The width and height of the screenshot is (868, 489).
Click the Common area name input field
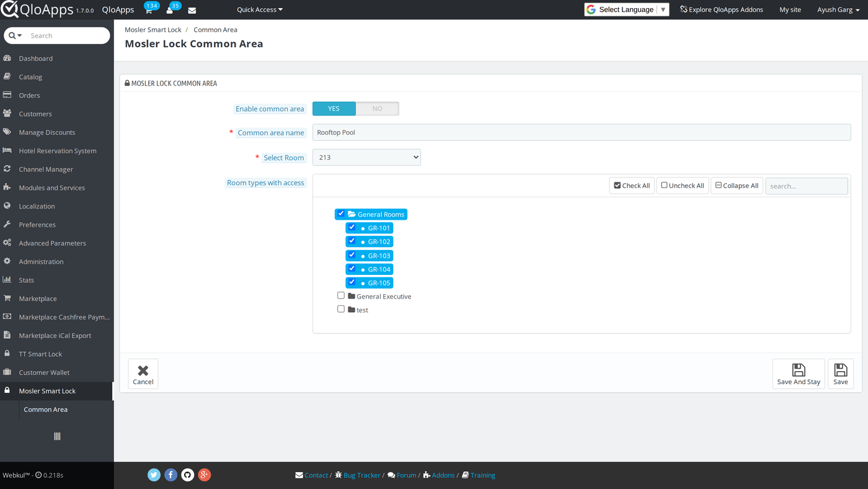tap(582, 132)
